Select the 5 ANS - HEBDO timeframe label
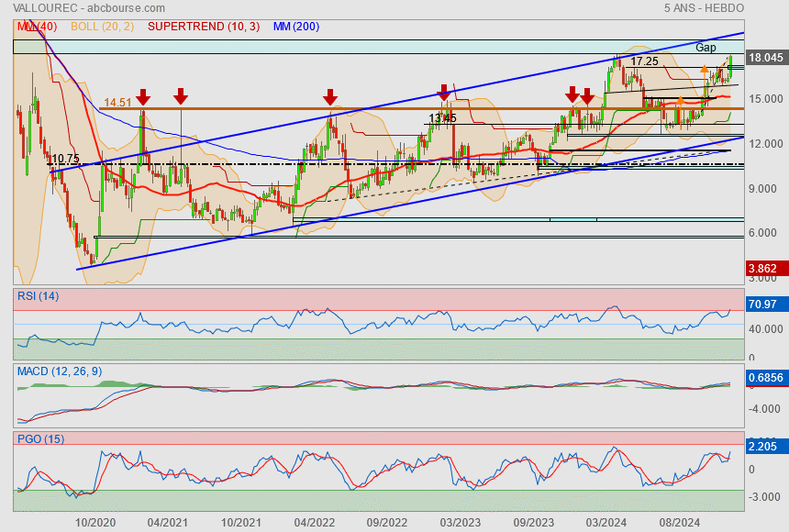Screen dimensions: 789x532 pyautogui.click(x=704, y=8)
